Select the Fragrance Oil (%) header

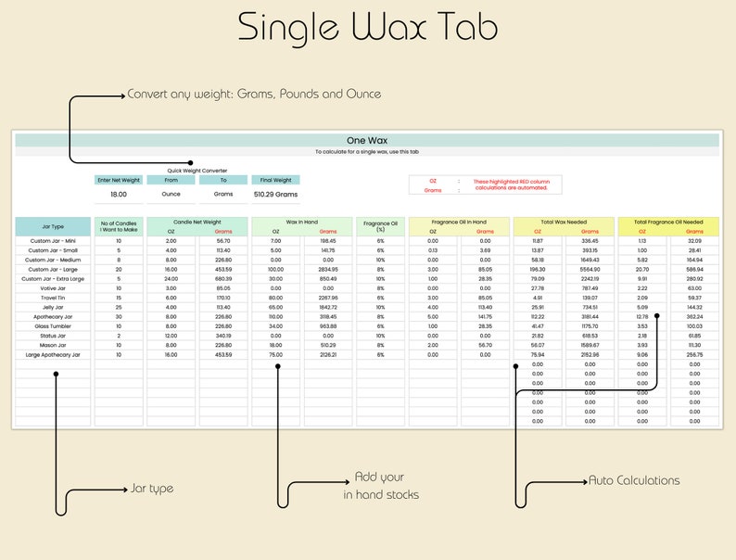pyautogui.click(x=381, y=227)
